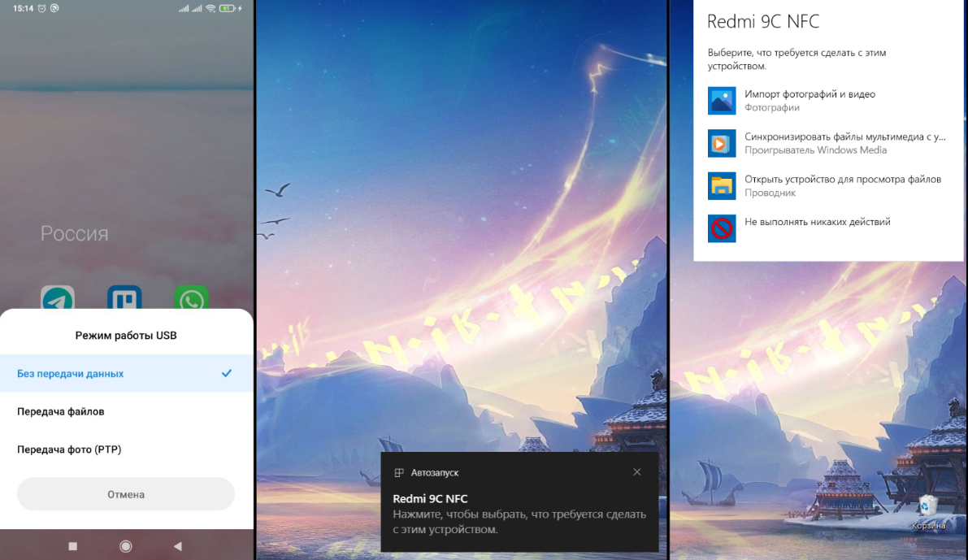Click the red prohibited 'no action' icon

[x=722, y=228]
